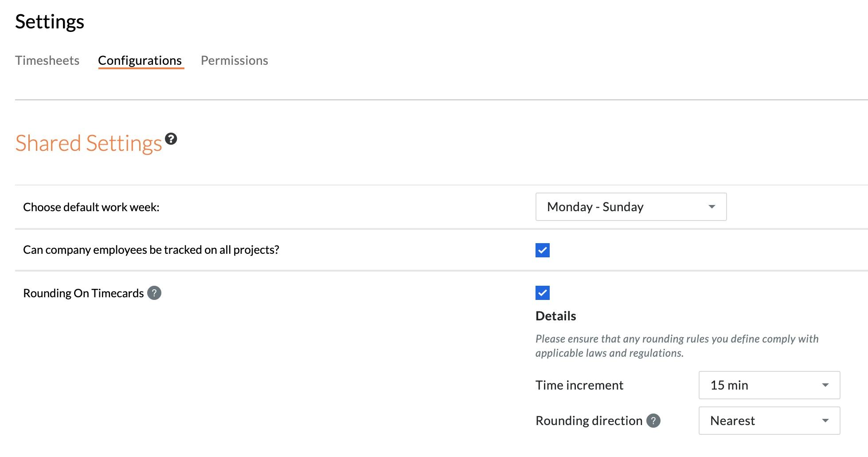This screenshot has width=868, height=457.
Task: Click the Settings page title
Action: [x=50, y=22]
